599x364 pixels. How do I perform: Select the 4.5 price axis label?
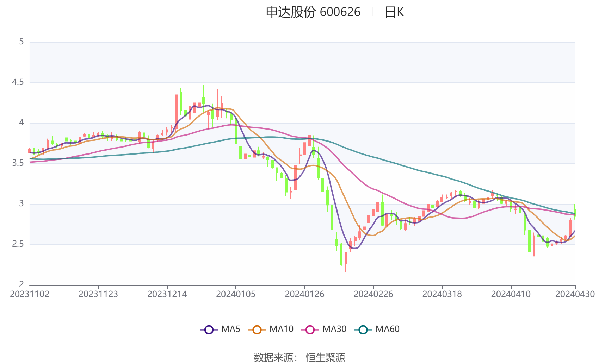click(18, 82)
